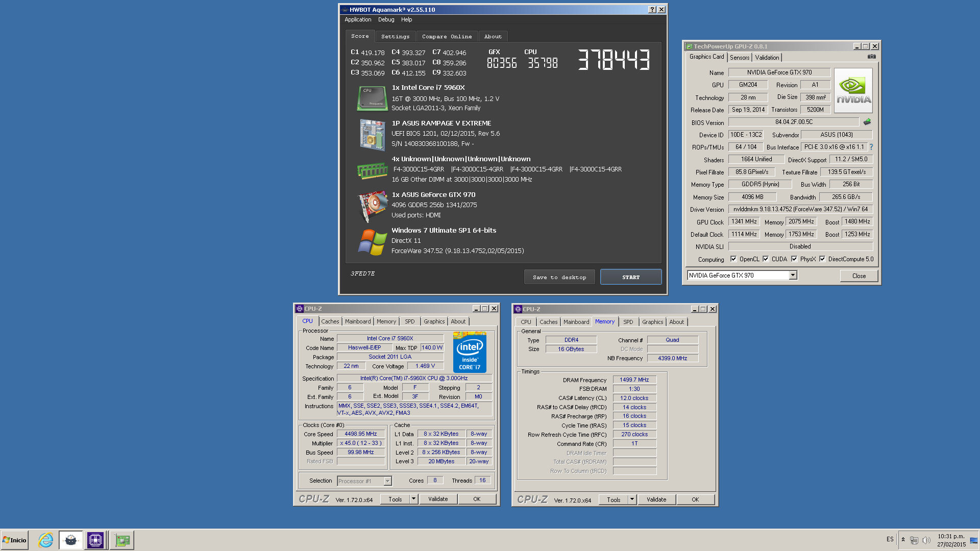Click the GPU-Z title bar icon
This screenshot has width=980, height=551.
tap(689, 46)
